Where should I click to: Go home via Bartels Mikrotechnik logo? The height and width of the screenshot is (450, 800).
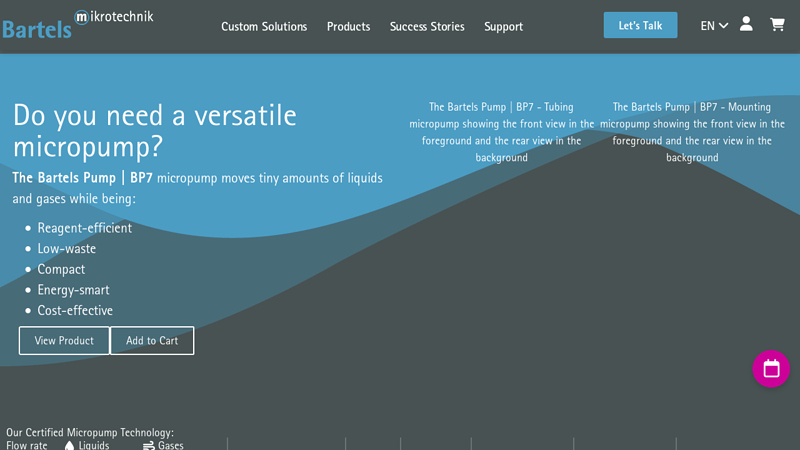pyautogui.click(x=77, y=23)
